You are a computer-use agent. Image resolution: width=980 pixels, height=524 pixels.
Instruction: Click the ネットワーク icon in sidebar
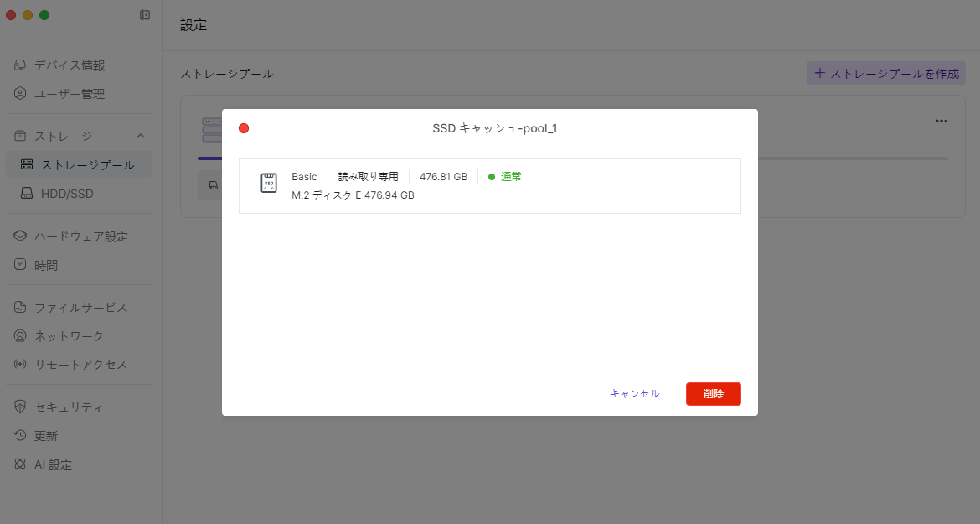[21, 336]
